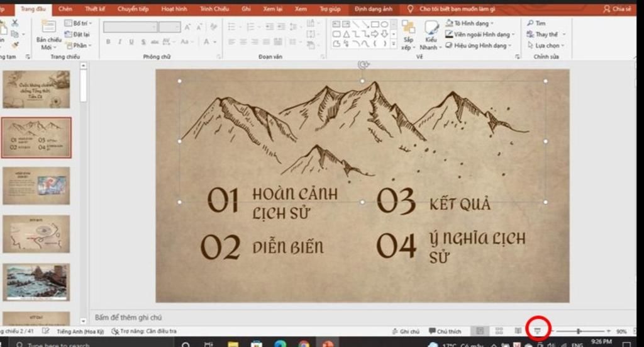Switch to the Thiết kế ribbon tab

94,9
